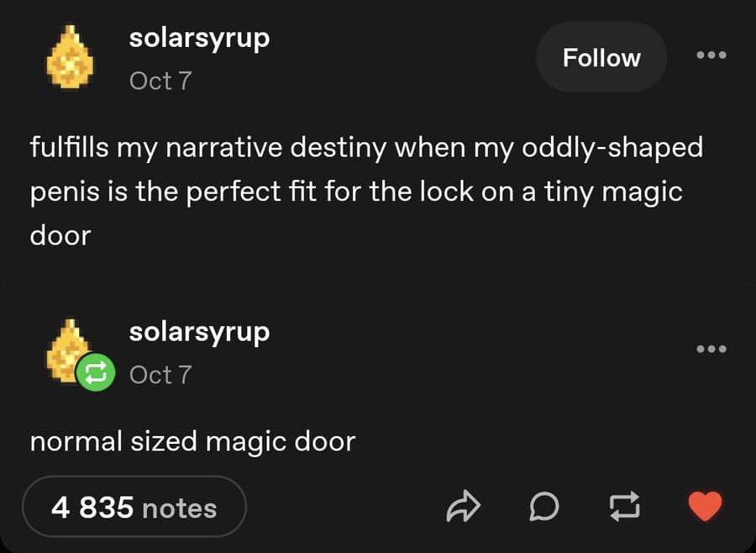The width and height of the screenshot is (756, 553).
Task: Open the three-dot menu beside Follow
Action: 711,55
